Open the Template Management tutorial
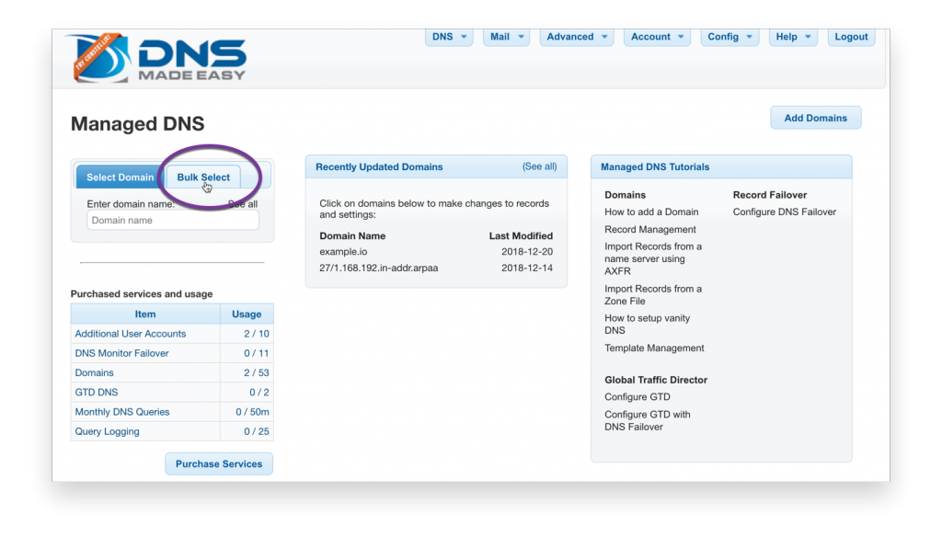The height and width of the screenshot is (560, 942). pyautogui.click(x=654, y=348)
